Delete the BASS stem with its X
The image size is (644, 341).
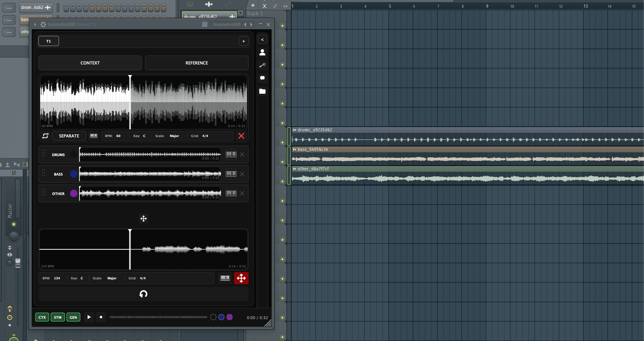click(x=242, y=174)
